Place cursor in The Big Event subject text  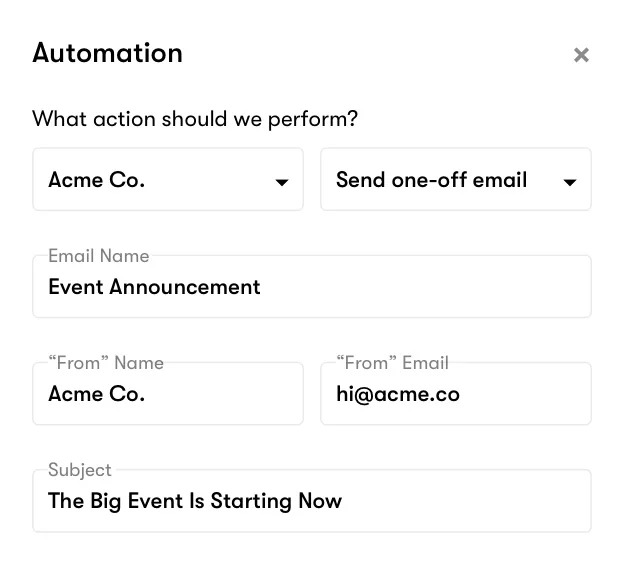point(194,501)
